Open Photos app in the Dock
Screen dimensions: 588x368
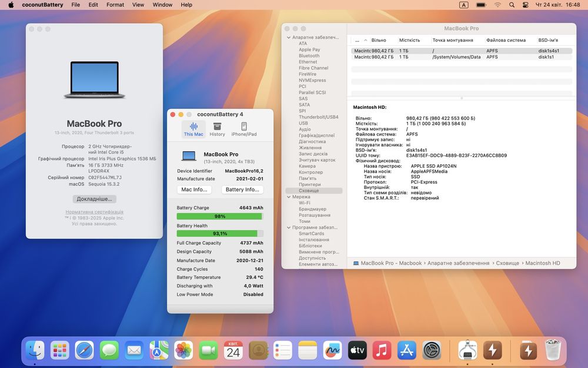183,351
